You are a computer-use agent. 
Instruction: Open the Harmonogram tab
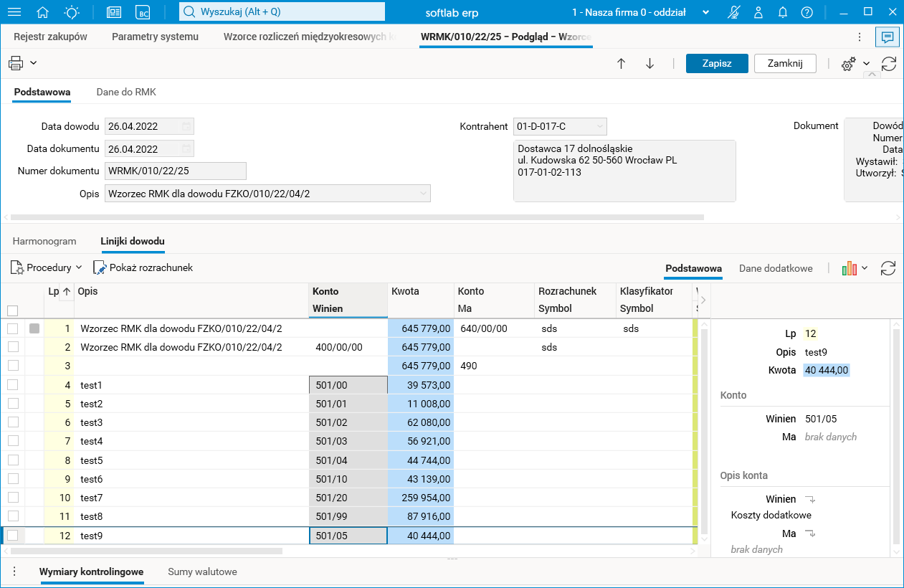tap(44, 241)
